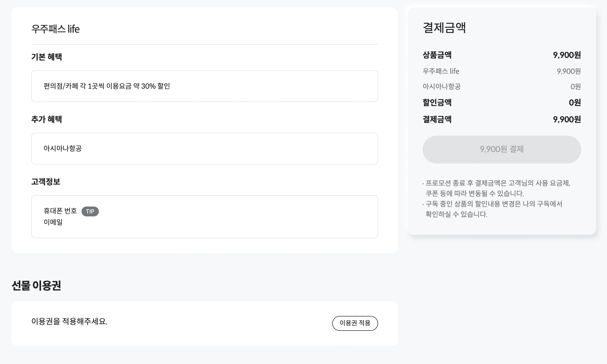Open the 아시아나항공 추가 혜택 card
607x364 pixels.
point(204,149)
